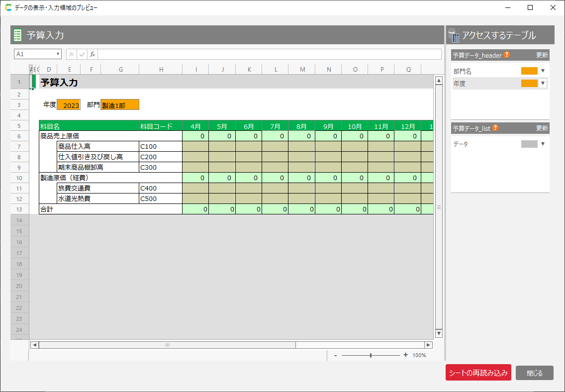Click the zoom in plus icon
The height and width of the screenshot is (392, 565).
point(405,355)
